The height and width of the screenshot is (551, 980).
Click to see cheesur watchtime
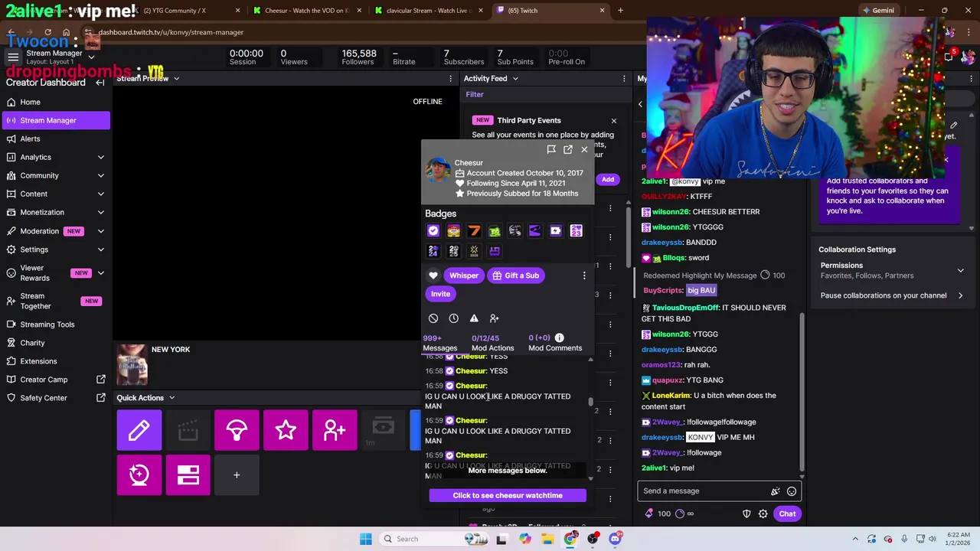(x=508, y=495)
